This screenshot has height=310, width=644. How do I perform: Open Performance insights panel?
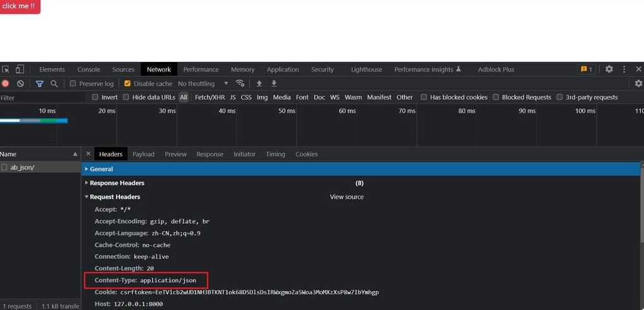click(x=428, y=70)
